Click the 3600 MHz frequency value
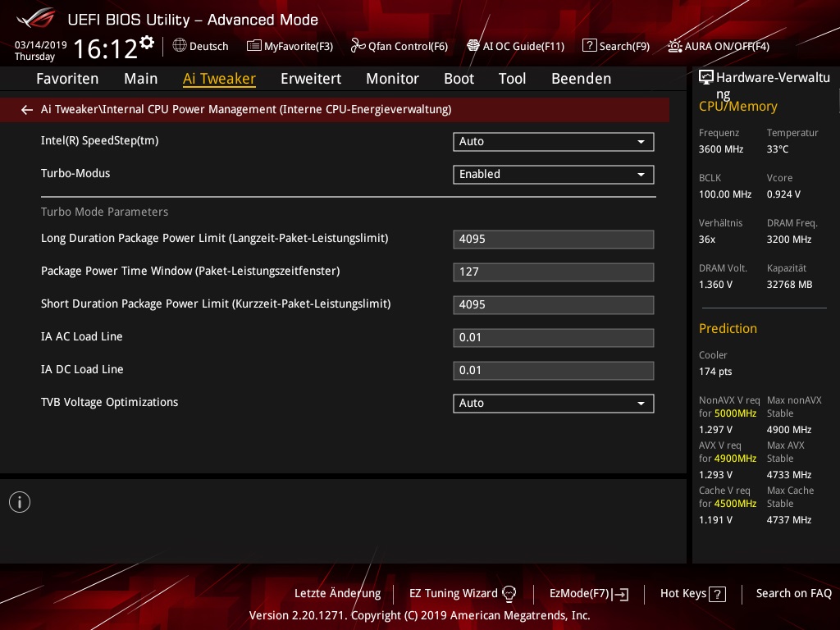The image size is (840, 630). coord(721,149)
